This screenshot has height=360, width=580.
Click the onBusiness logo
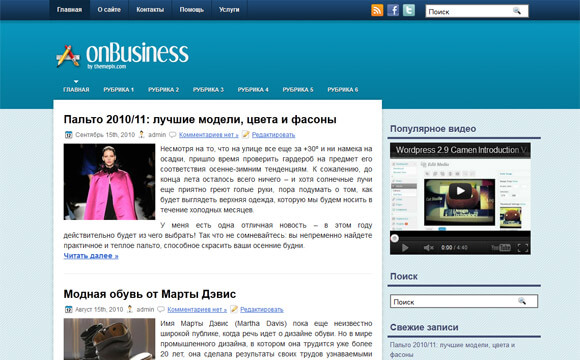click(x=122, y=55)
